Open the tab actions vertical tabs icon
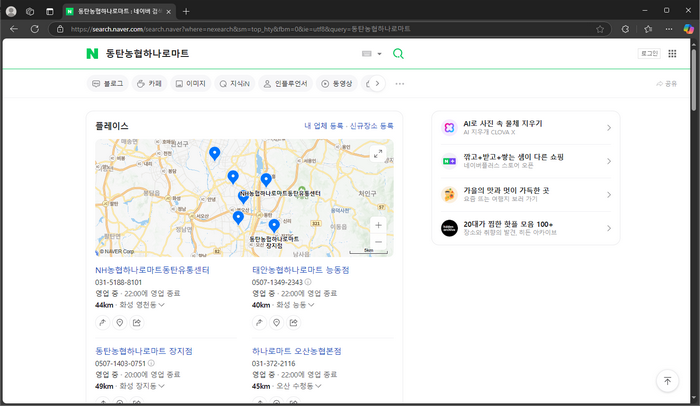The width and height of the screenshot is (700, 406). (50, 12)
